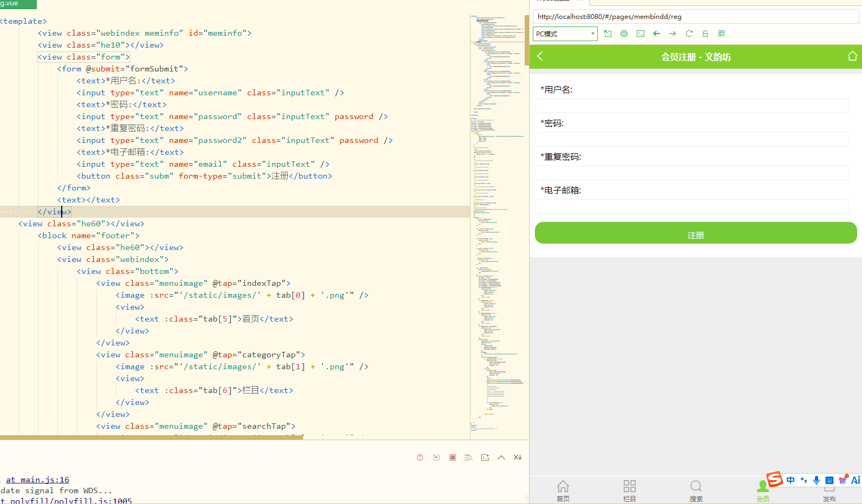Open the 栏目 tab in bottom bar
The width and height of the screenshot is (862, 504).
(x=630, y=490)
